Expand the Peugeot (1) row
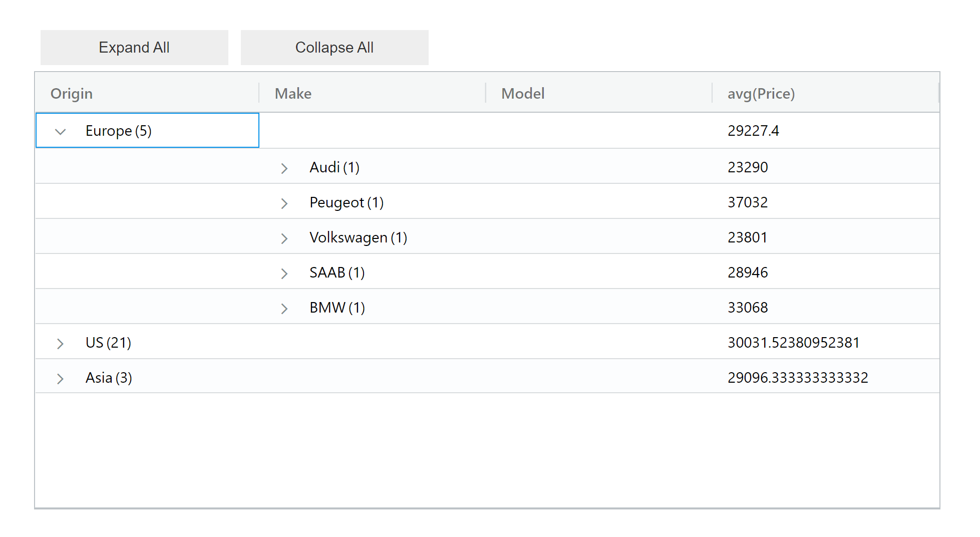The image size is (980, 537). point(284,203)
